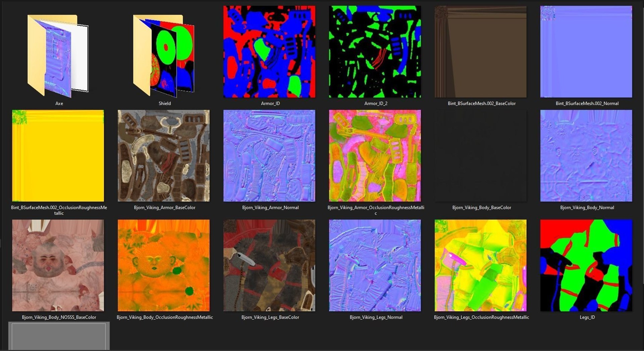Viewport: 644px width, 351px height.
Task: Select Bjorn_Viking_Armor_Normal map thumbnail
Action: tap(269, 156)
